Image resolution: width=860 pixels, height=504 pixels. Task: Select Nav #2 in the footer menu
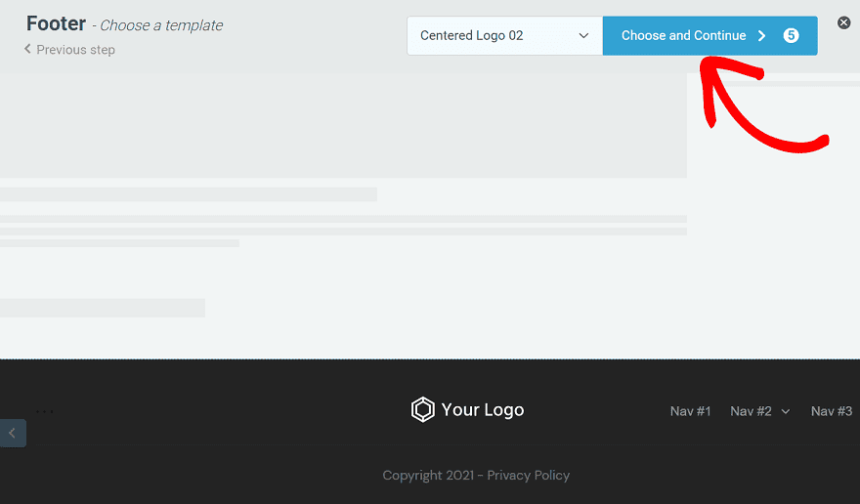[x=751, y=411]
